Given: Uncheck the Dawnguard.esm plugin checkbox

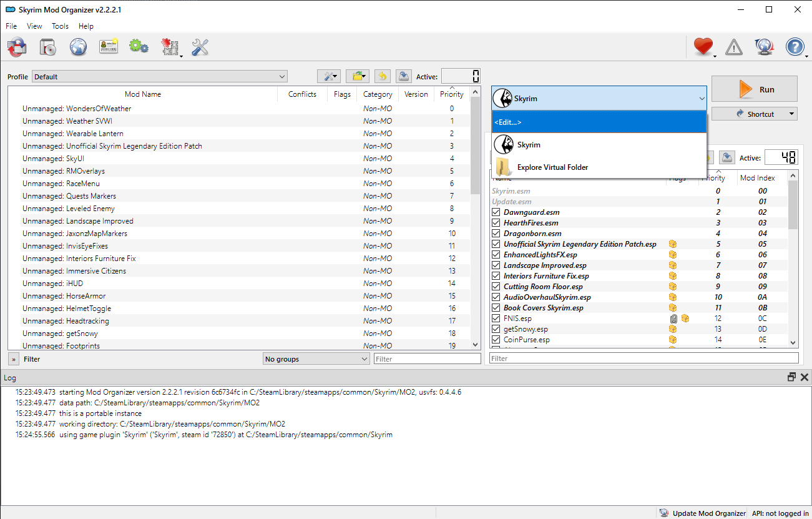Looking at the screenshot, I should pos(496,212).
